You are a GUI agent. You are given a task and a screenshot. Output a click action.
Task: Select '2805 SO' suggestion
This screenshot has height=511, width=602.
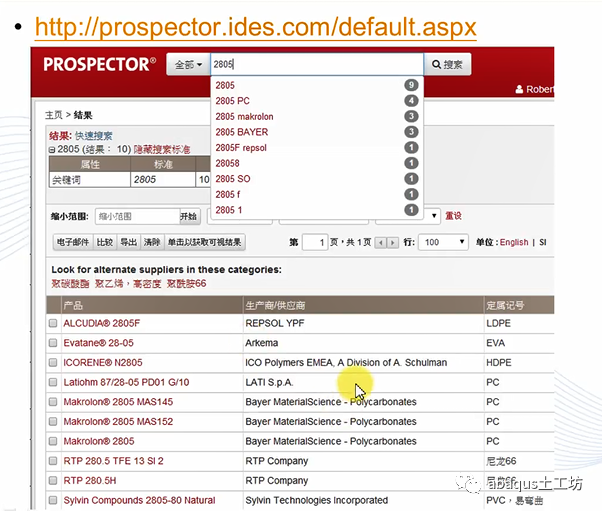(317, 179)
